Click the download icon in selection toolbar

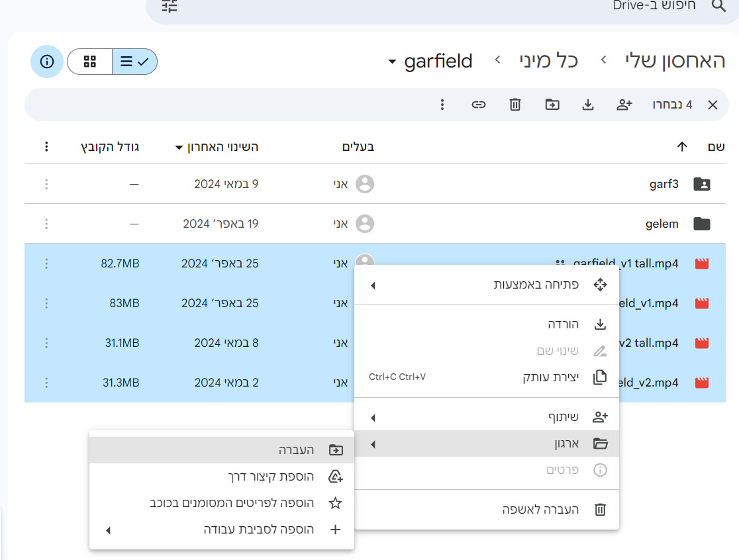click(x=588, y=105)
